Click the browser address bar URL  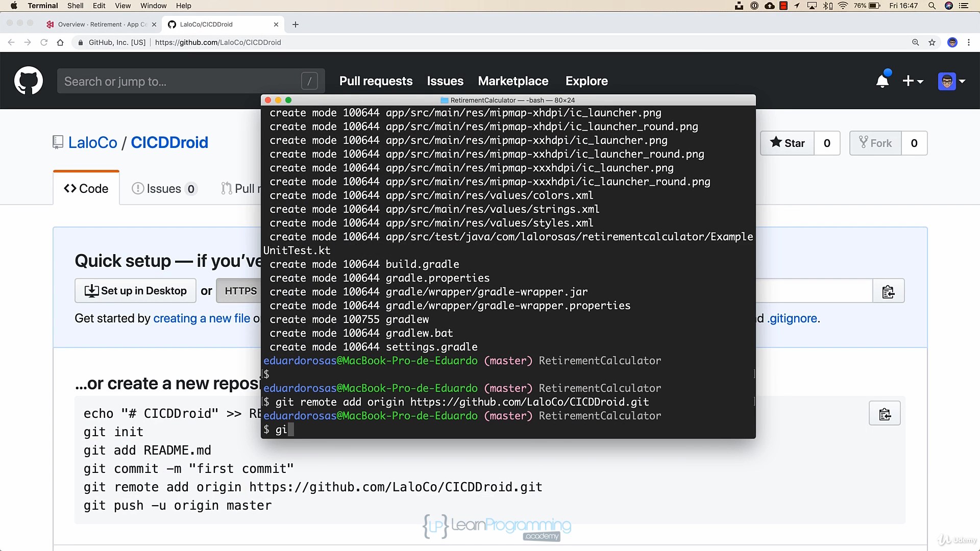tap(218, 42)
